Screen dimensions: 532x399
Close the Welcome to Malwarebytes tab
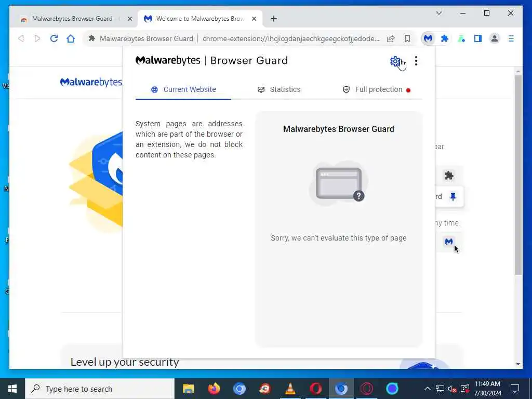click(x=254, y=19)
